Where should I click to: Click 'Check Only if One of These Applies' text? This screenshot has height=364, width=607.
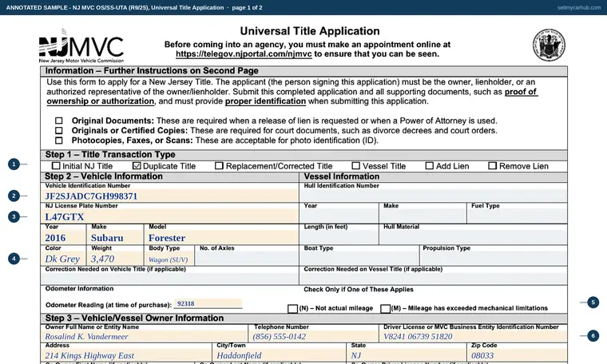[359, 289]
